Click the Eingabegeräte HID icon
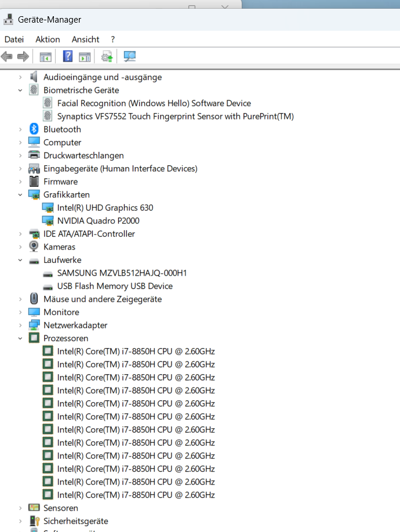This screenshot has height=532, width=400. pos(34,168)
